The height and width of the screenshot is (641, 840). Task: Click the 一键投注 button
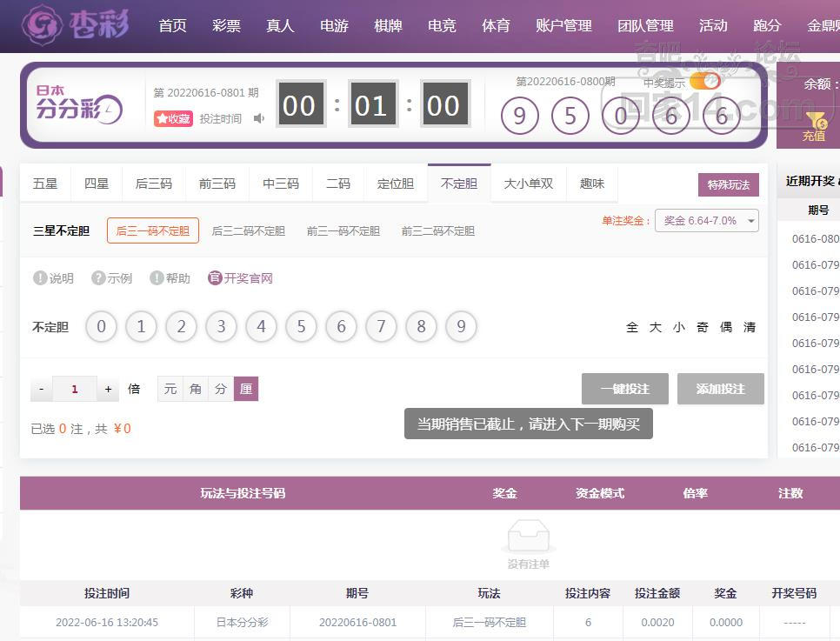pyautogui.click(x=624, y=389)
